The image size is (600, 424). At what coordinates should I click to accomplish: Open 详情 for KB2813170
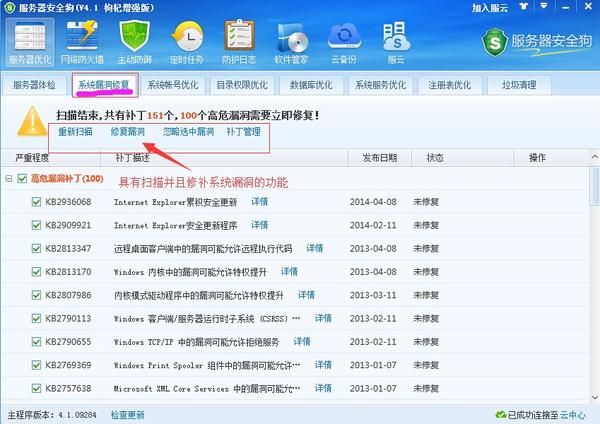click(289, 272)
